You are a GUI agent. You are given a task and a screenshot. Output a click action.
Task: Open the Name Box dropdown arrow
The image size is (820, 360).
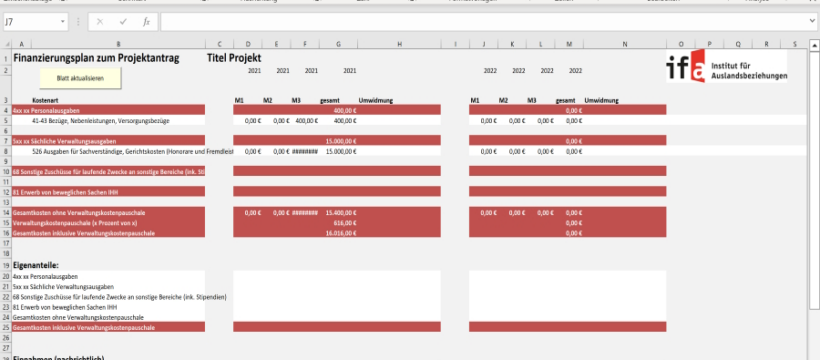click(63, 22)
